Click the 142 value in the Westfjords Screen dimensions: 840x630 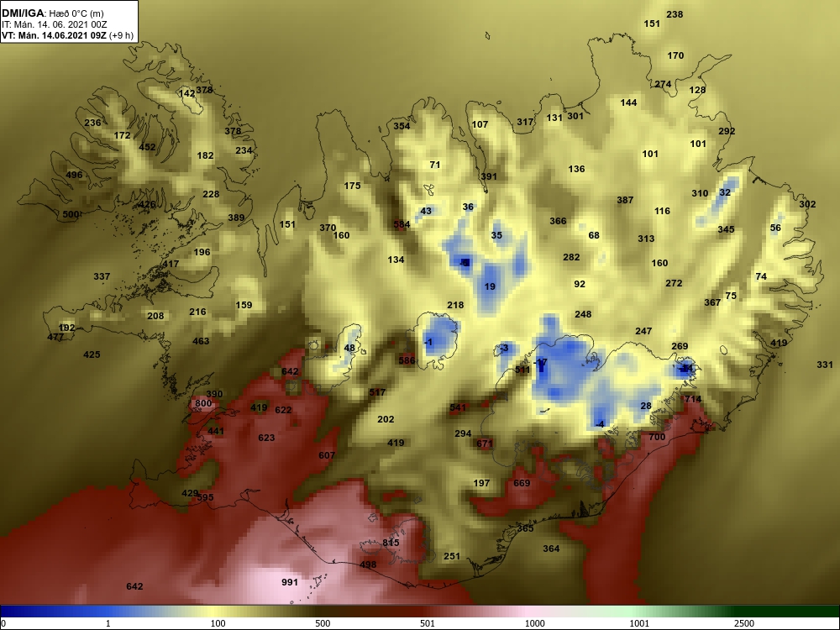(x=187, y=94)
